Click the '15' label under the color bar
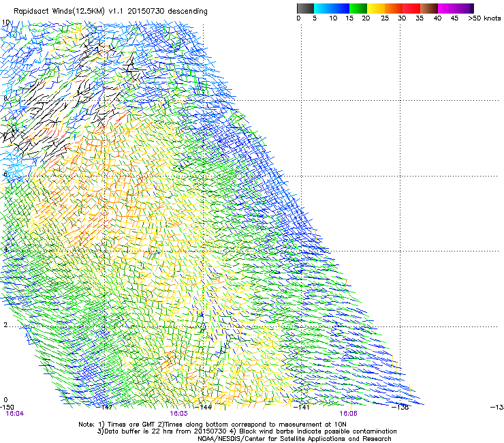The image size is (504, 443). [x=349, y=18]
